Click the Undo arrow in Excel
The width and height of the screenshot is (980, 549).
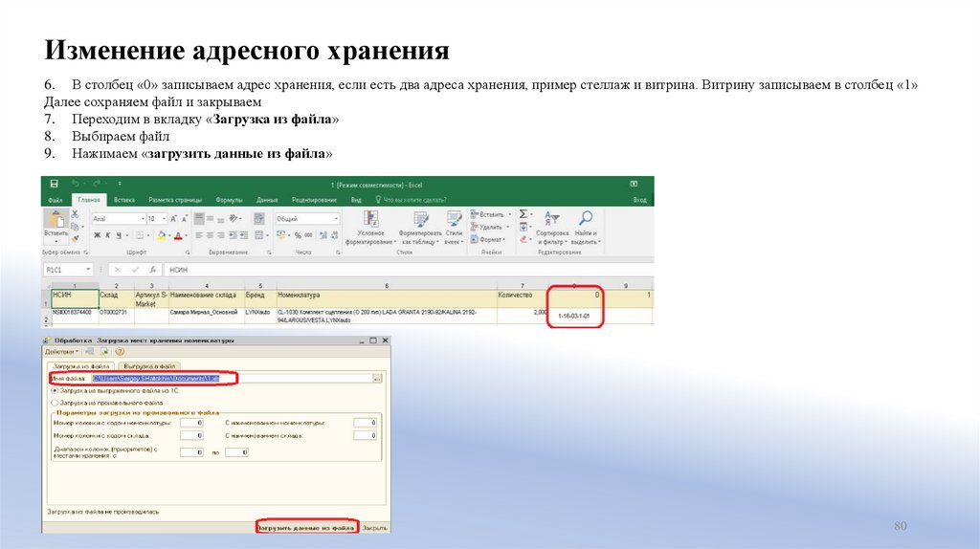76,184
